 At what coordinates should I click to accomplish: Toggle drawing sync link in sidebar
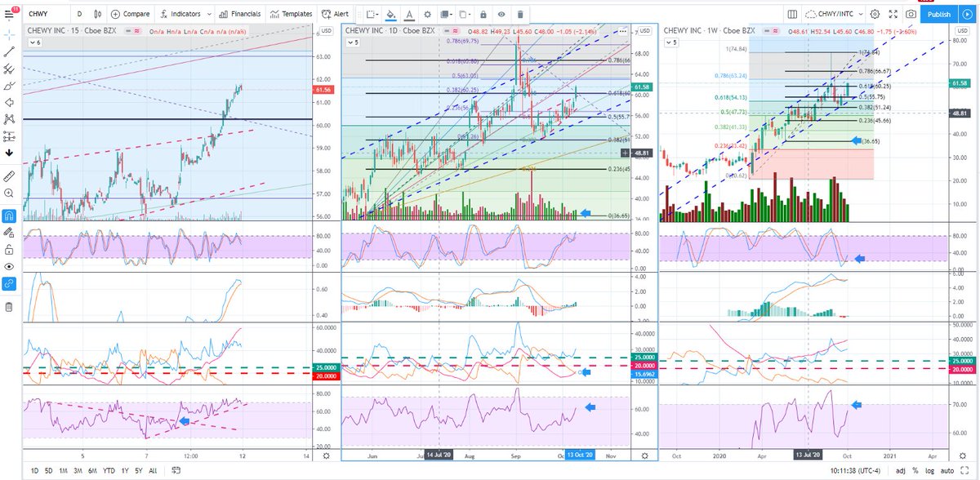(x=9, y=283)
